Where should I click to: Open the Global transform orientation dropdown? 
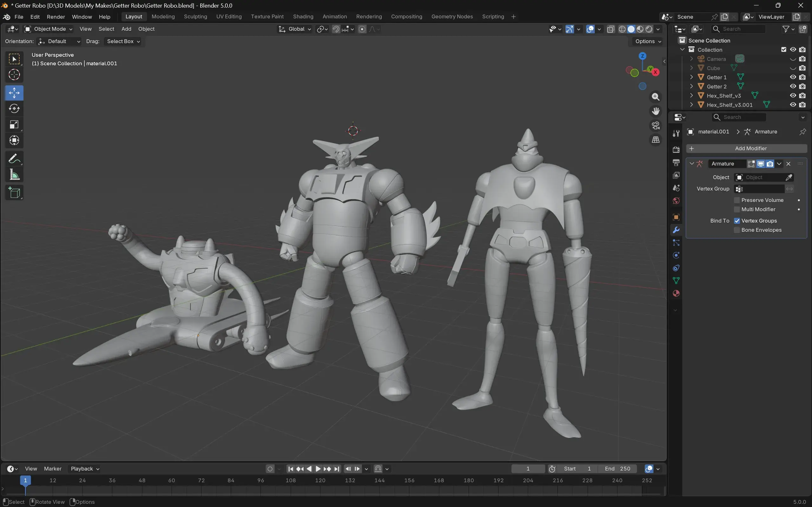coord(295,29)
